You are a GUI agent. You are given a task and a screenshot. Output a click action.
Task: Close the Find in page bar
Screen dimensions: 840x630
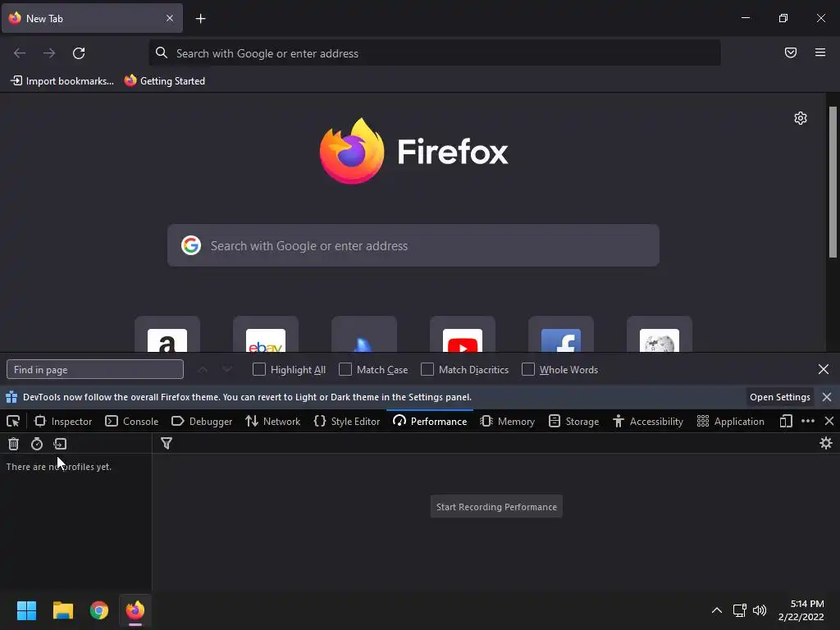[x=824, y=369]
